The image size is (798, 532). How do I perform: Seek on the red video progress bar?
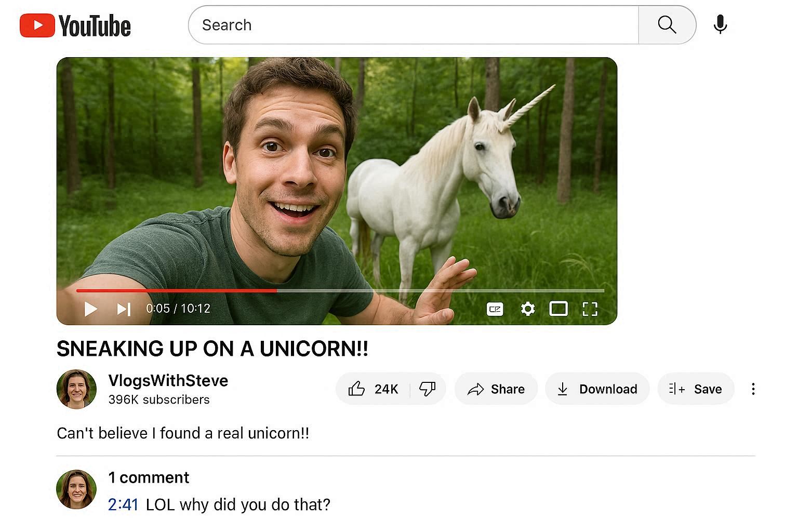[x=340, y=290]
